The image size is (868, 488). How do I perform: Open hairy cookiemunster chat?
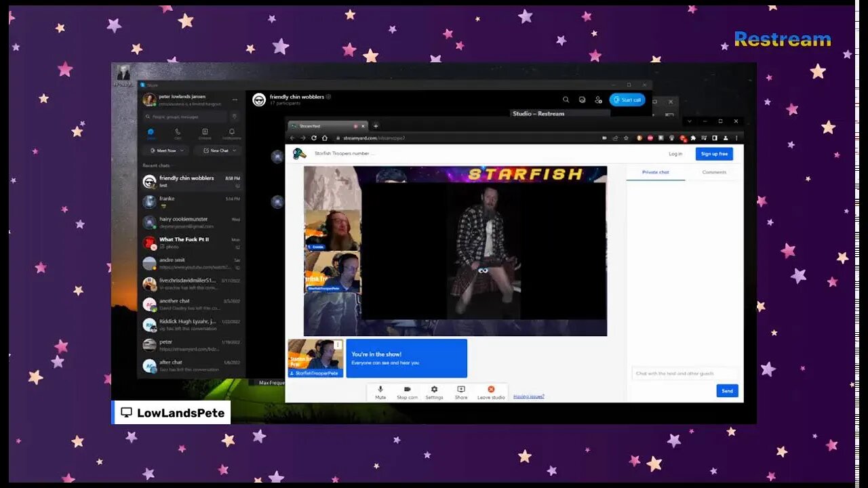click(191, 222)
